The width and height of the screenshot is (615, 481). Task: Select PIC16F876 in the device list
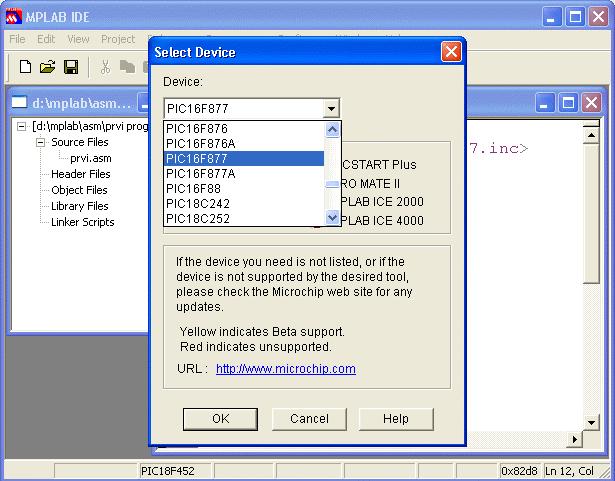click(244, 129)
